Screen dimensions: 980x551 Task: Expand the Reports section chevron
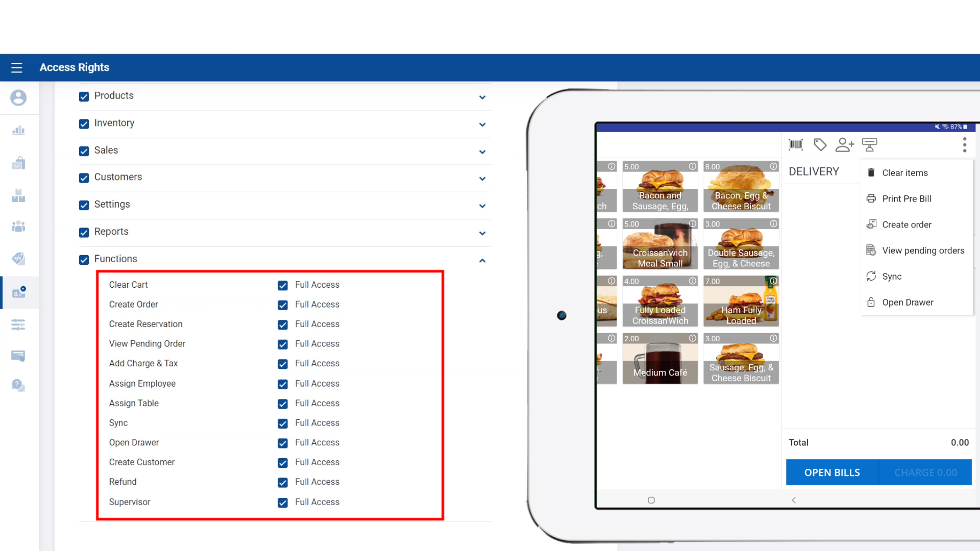(482, 233)
